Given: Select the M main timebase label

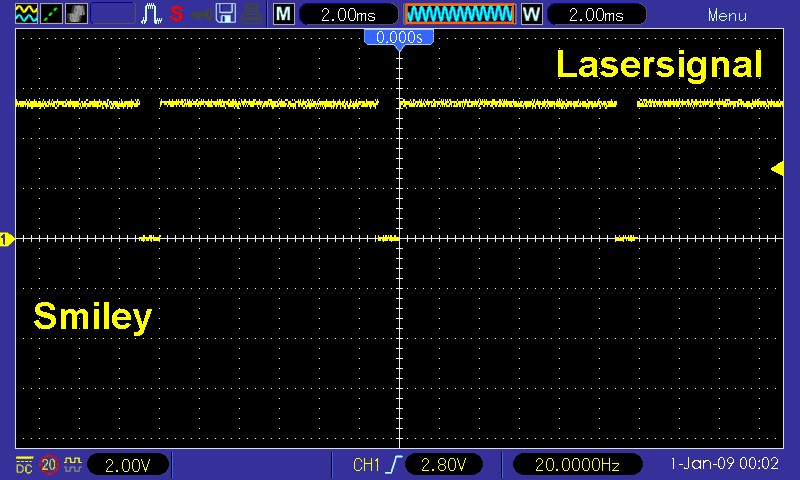Looking at the screenshot, I should pos(284,14).
